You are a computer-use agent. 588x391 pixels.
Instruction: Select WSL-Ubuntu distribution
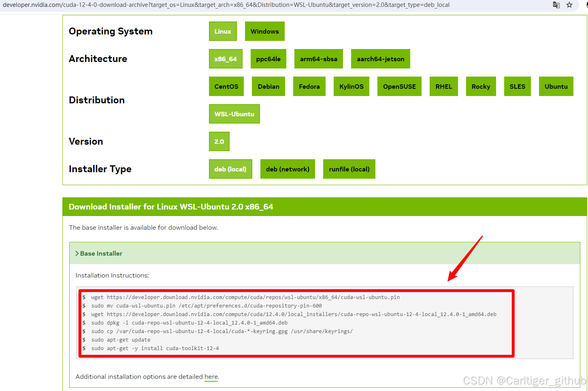point(234,114)
